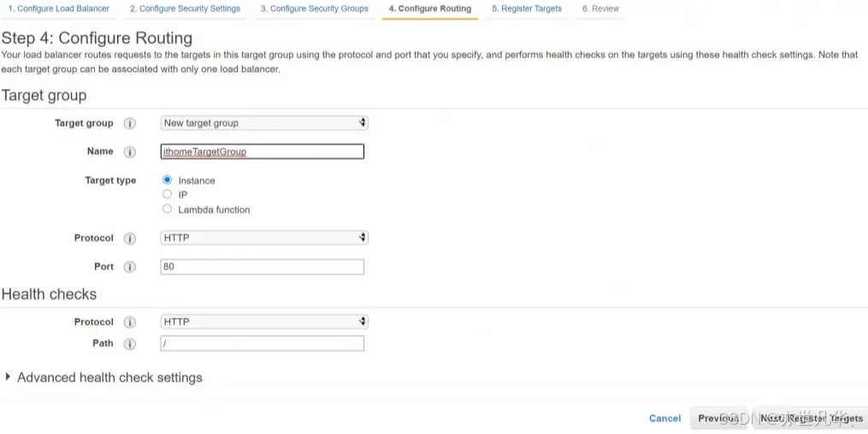This screenshot has width=868, height=434.
Task: Go to step 1 Configure Load Balancer
Action: (x=58, y=9)
